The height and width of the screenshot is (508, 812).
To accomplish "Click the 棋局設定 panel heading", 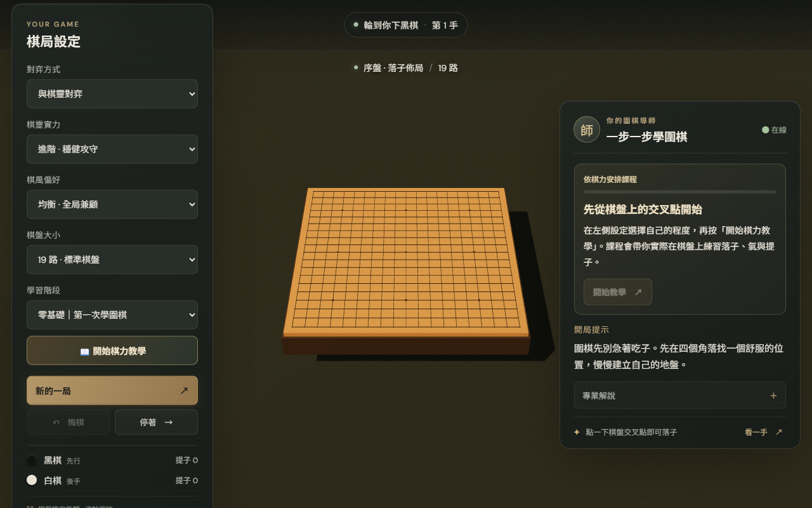I will click(x=53, y=42).
